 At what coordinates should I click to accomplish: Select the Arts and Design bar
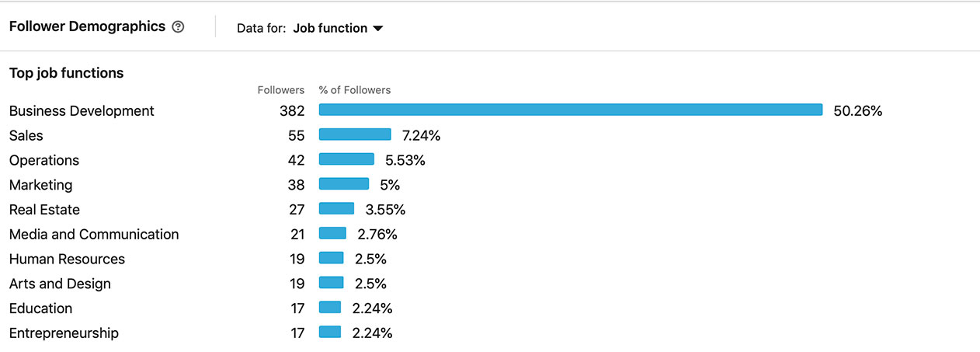click(331, 284)
